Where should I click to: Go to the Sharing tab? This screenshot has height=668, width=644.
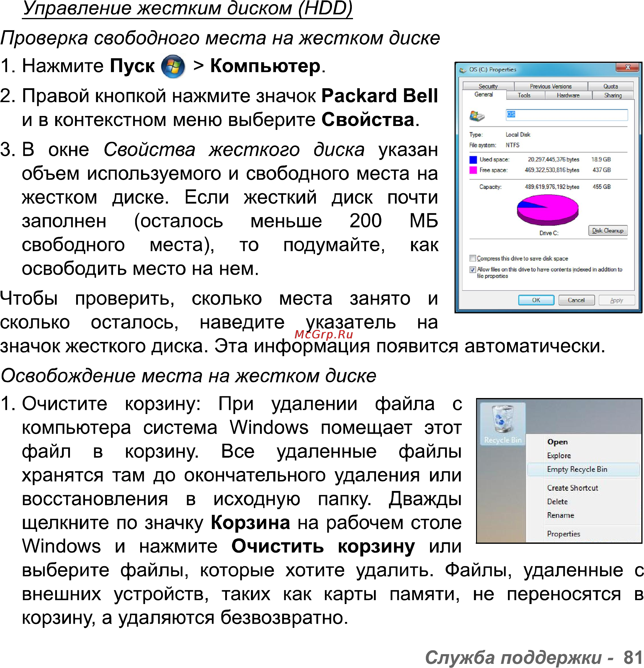click(x=613, y=95)
